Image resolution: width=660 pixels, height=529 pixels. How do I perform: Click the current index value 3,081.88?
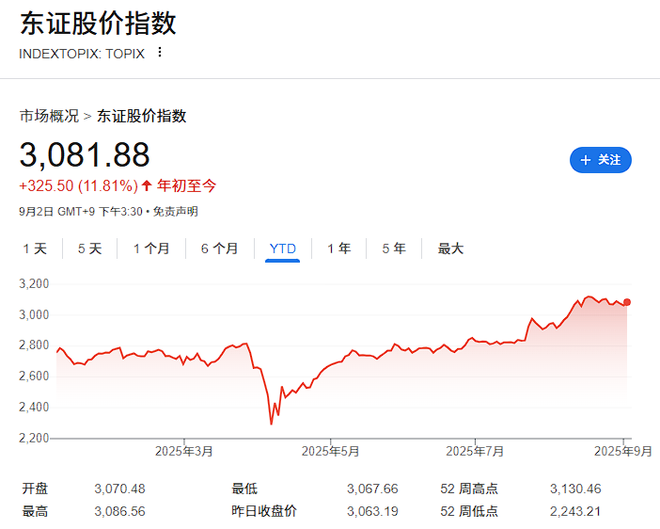tap(85, 155)
